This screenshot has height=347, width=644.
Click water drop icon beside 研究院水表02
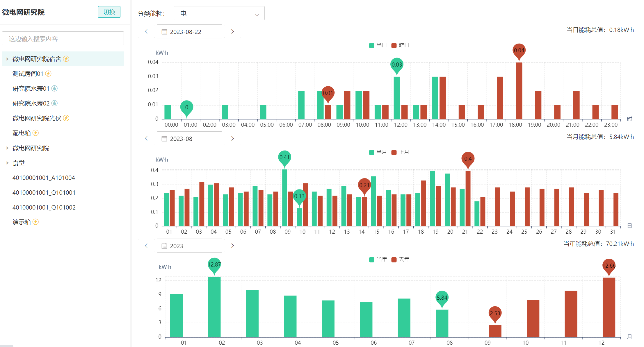[x=54, y=103]
